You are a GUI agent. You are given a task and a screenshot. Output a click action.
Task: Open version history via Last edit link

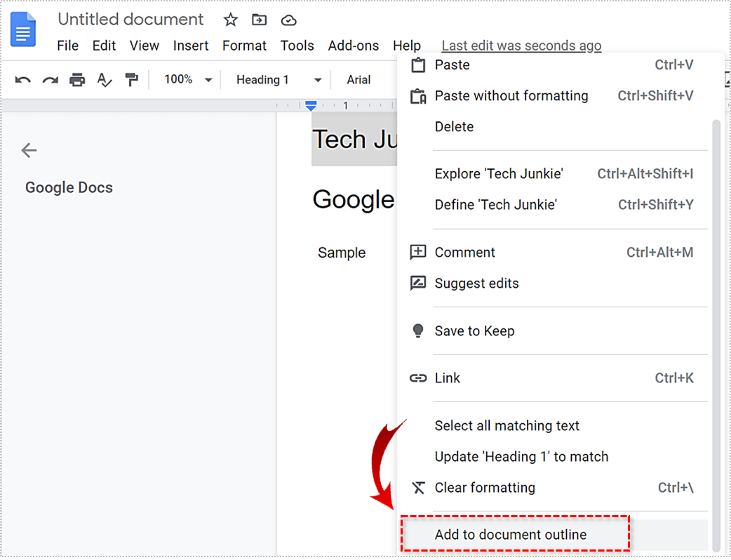[x=521, y=45]
